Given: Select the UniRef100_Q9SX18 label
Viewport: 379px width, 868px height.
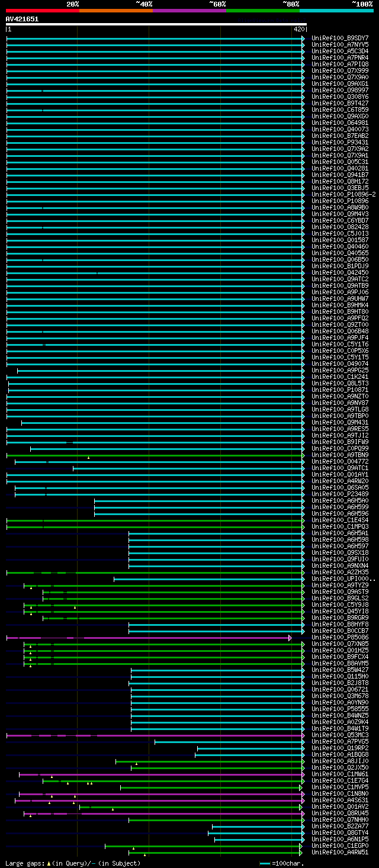Looking at the screenshot, I should 340,552.
